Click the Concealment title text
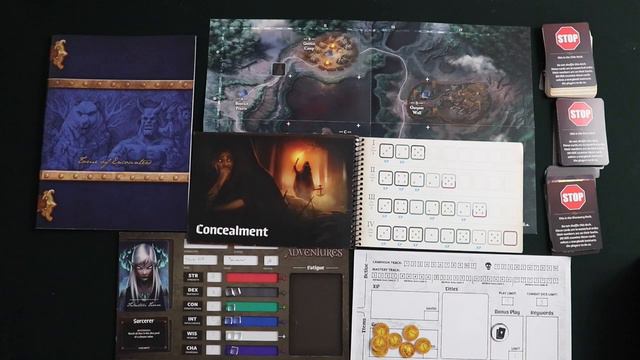The height and width of the screenshot is (360, 640). click(232, 231)
